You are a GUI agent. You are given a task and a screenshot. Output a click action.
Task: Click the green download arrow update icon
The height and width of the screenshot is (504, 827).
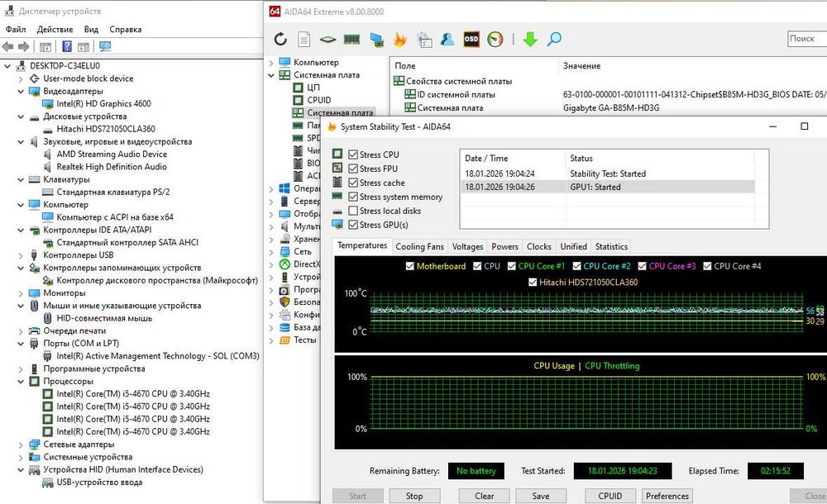point(530,39)
